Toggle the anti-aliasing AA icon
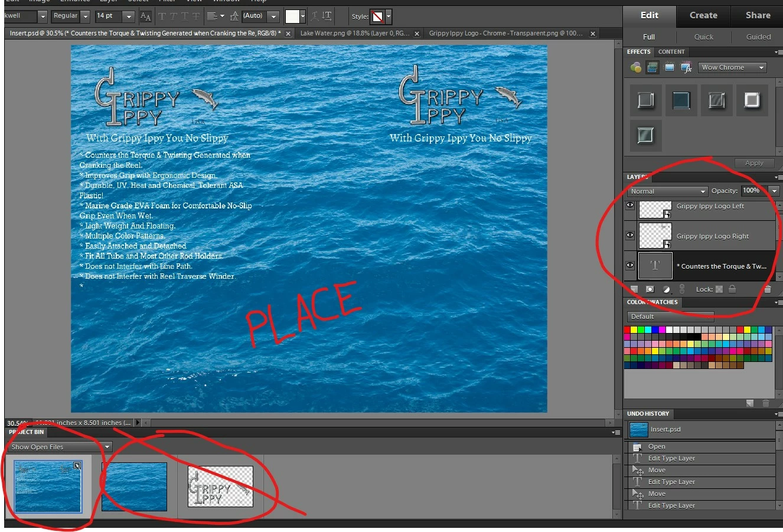 pos(145,17)
